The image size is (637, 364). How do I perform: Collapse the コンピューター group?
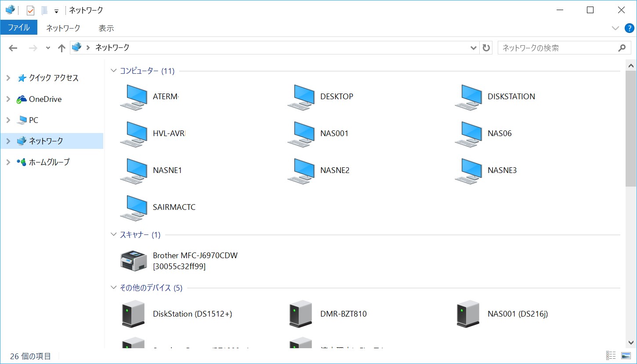[x=113, y=71]
